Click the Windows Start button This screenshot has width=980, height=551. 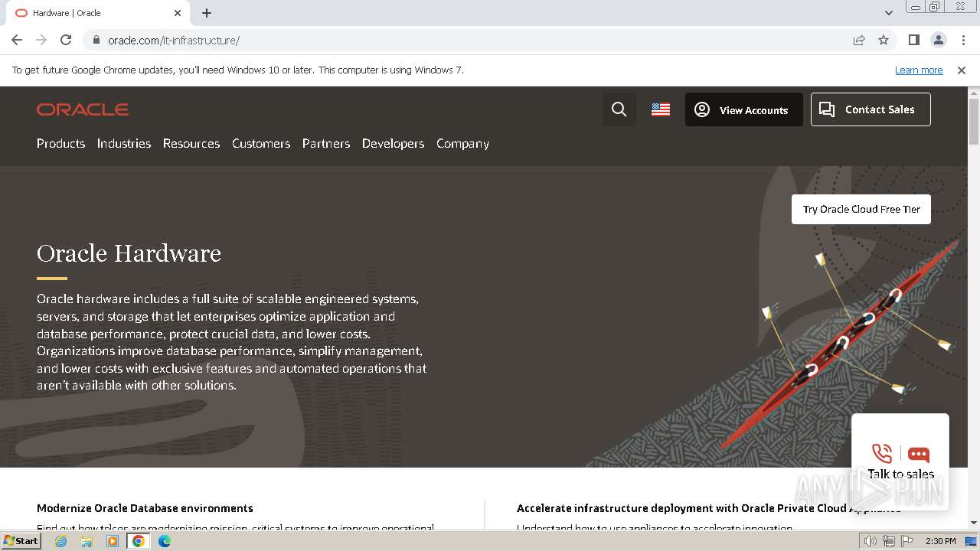(x=21, y=541)
